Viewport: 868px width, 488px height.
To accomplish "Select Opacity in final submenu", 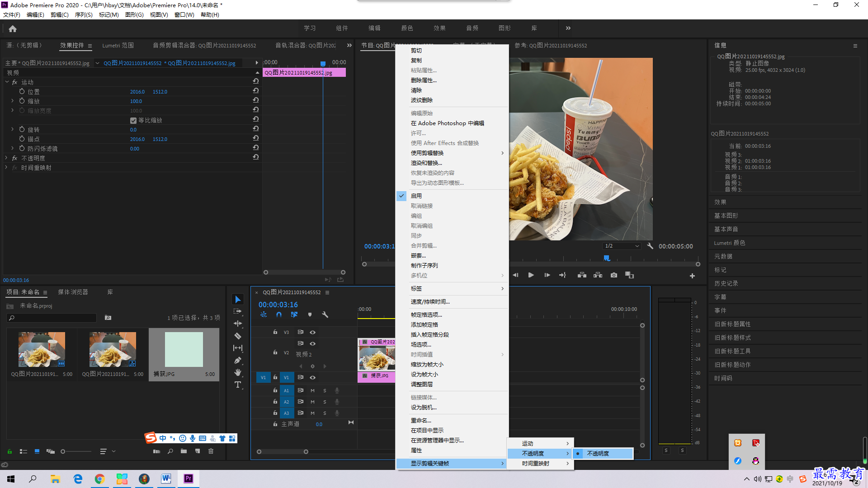I will (x=603, y=453).
